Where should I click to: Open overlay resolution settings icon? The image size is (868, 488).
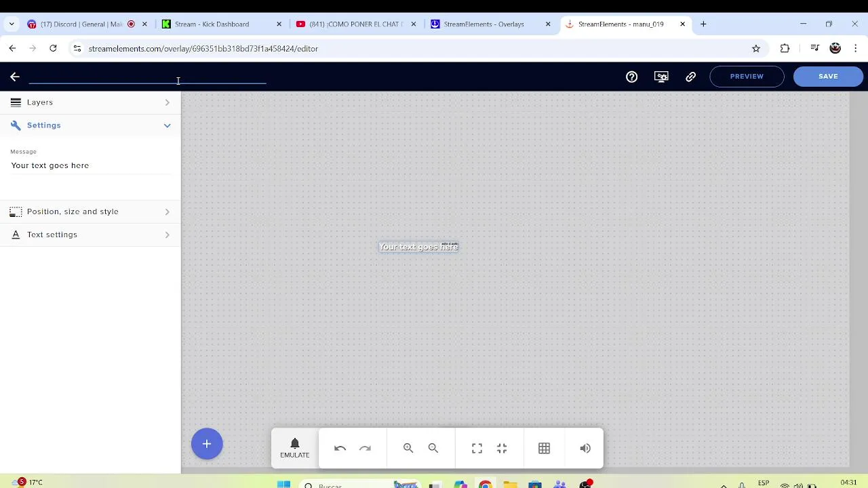point(661,77)
